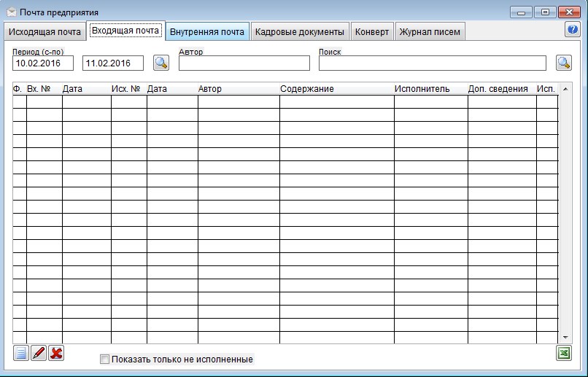Image resolution: width=588 pixels, height=377 pixels.
Task: Close the Почта предприятия window
Action: point(569,12)
